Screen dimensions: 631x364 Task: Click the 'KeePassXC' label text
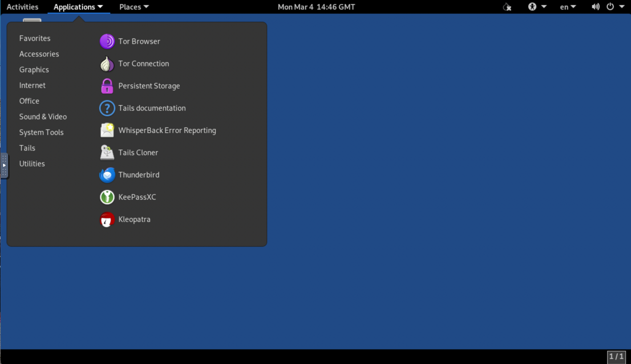click(x=137, y=197)
